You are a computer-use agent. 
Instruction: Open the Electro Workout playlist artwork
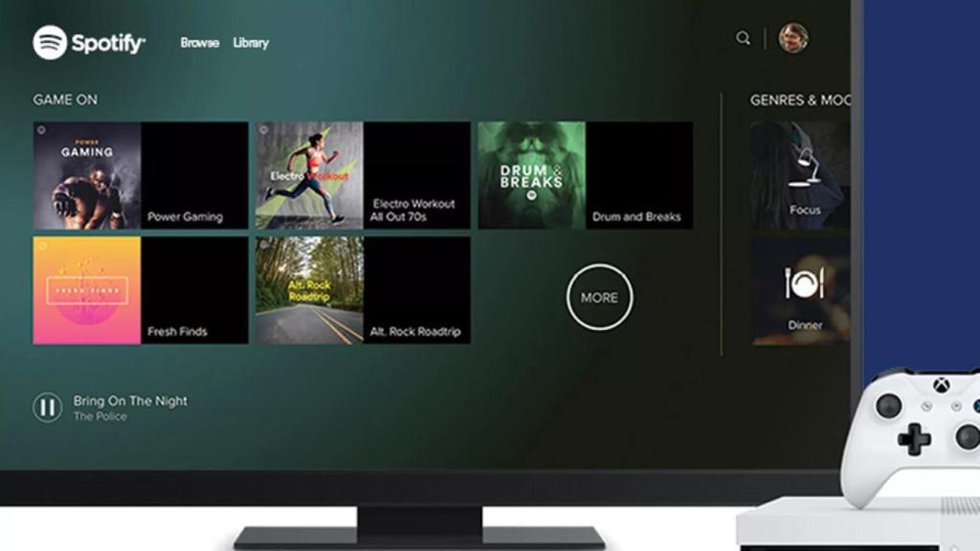pyautogui.click(x=310, y=172)
